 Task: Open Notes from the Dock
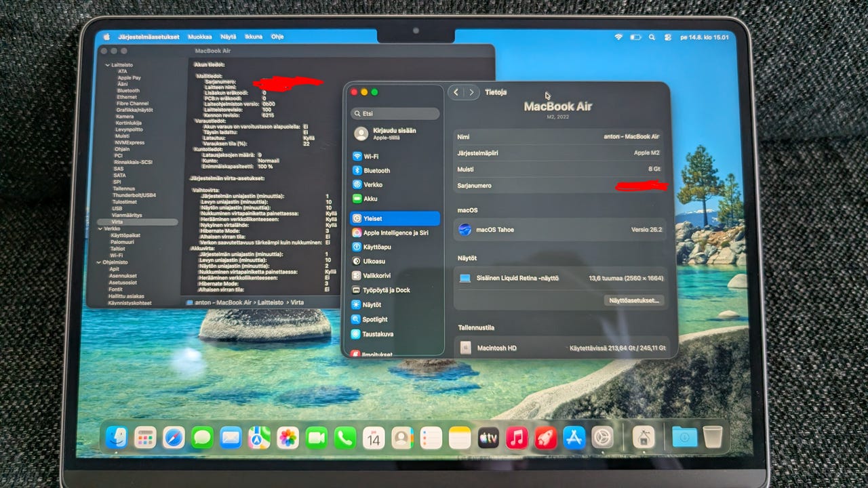click(x=459, y=438)
